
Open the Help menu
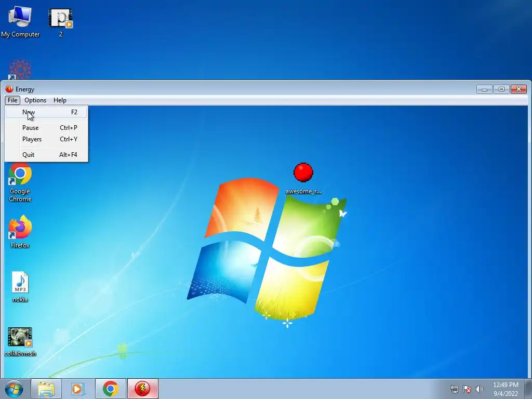click(x=60, y=100)
